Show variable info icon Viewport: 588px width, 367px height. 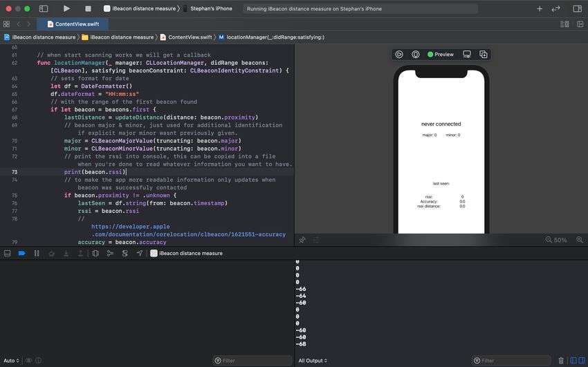coord(38,361)
